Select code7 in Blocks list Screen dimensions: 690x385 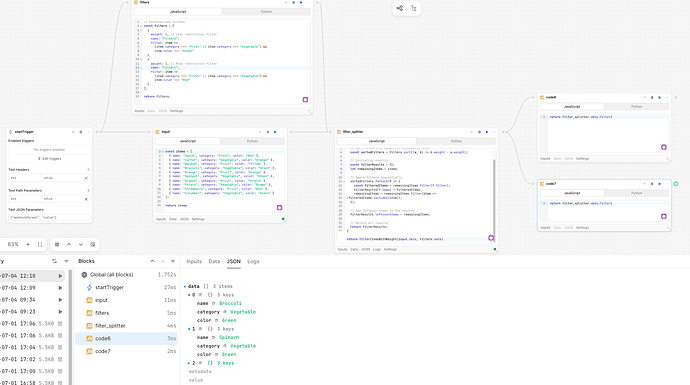126,351
